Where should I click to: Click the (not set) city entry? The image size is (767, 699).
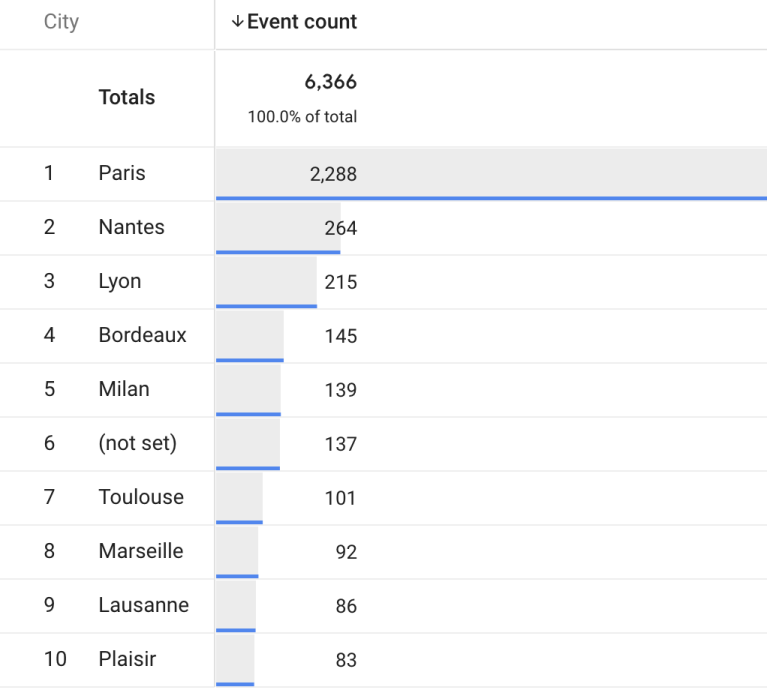point(137,443)
